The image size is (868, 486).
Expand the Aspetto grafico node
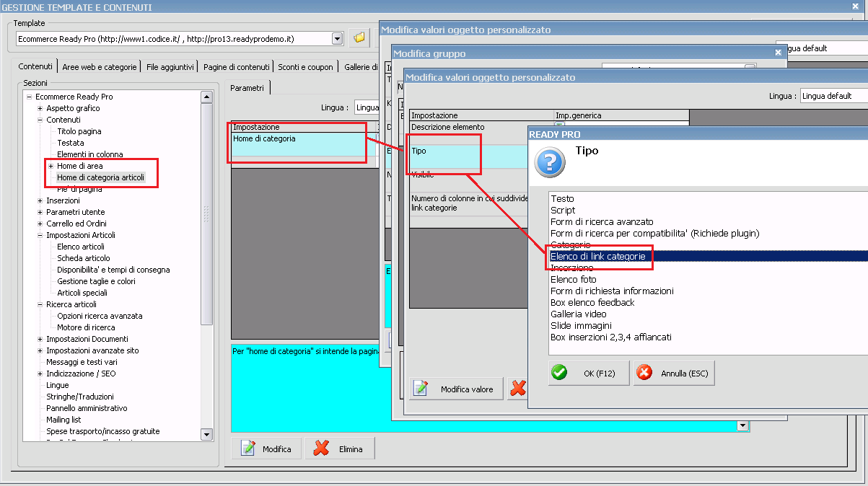[40, 108]
